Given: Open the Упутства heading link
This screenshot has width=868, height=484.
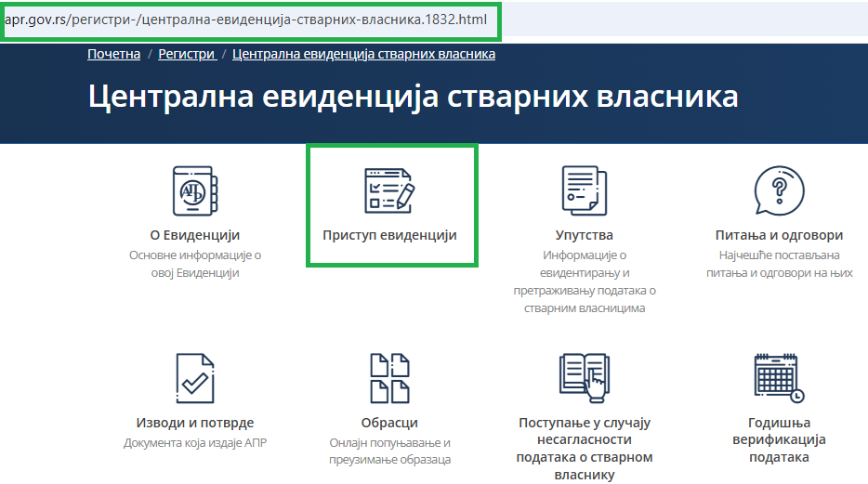Looking at the screenshot, I should (x=585, y=235).
